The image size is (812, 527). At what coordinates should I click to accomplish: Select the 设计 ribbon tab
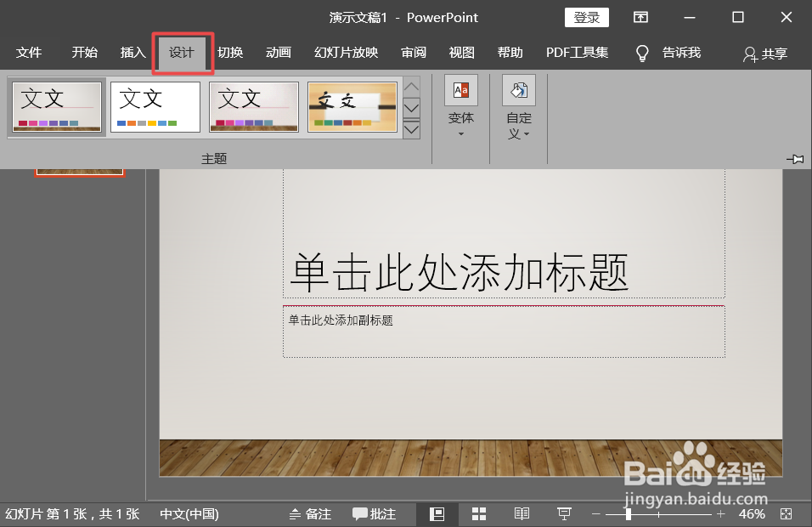coord(182,53)
